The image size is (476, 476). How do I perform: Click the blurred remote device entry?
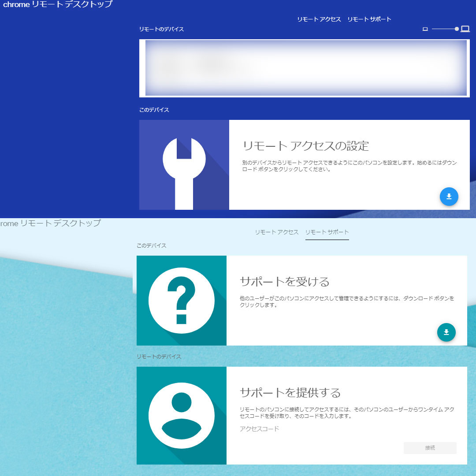pyautogui.click(x=304, y=68)
